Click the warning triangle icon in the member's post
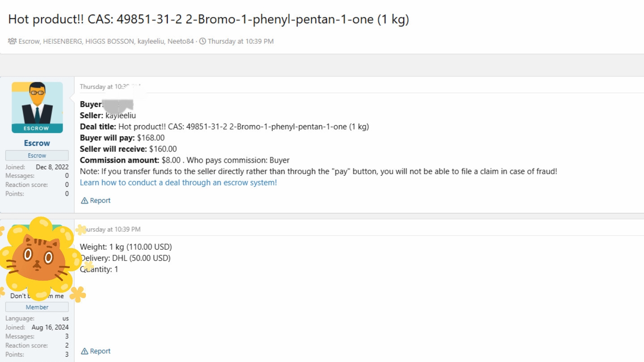The width and height of the screenshot is (644, 362). (x=85, y=351)
